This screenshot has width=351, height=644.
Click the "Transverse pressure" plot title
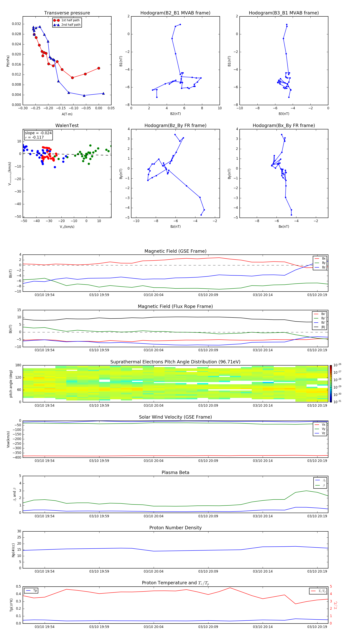coord(67,13)
